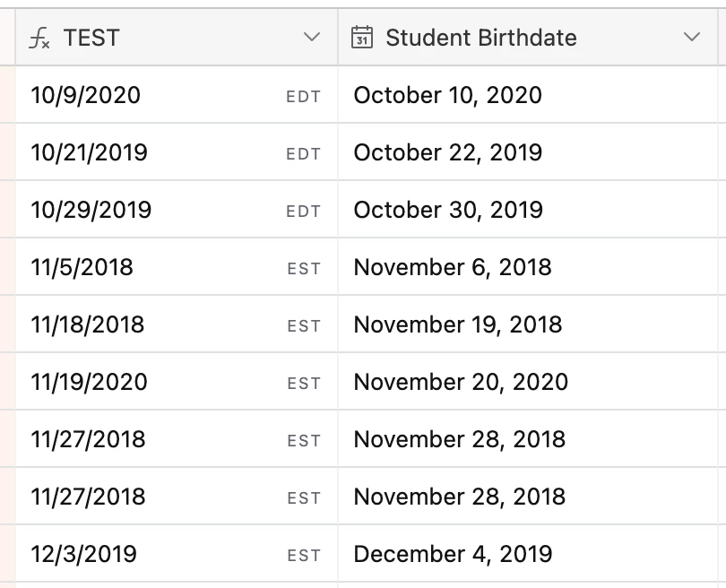Viewport: 726px width, 588px height.
Task: Select the Student Birthdate column header label
Action: click(x=480, y=38)
